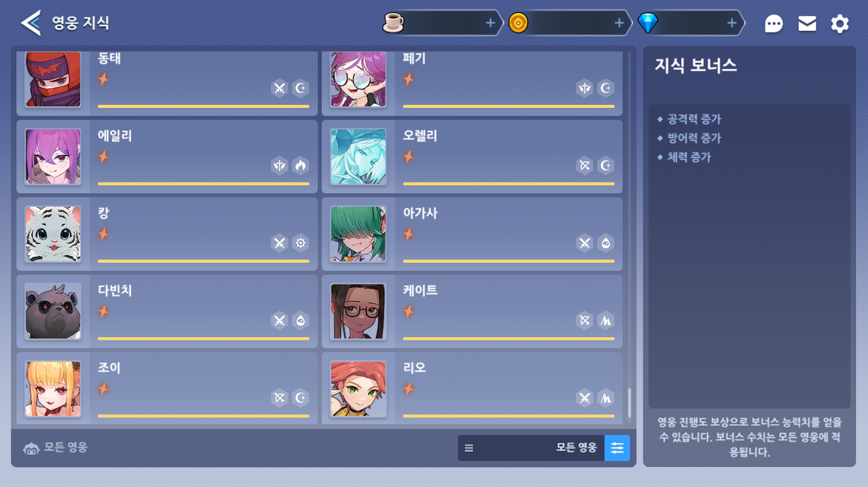Click the sort list lines icon

[x=469, y=448]
